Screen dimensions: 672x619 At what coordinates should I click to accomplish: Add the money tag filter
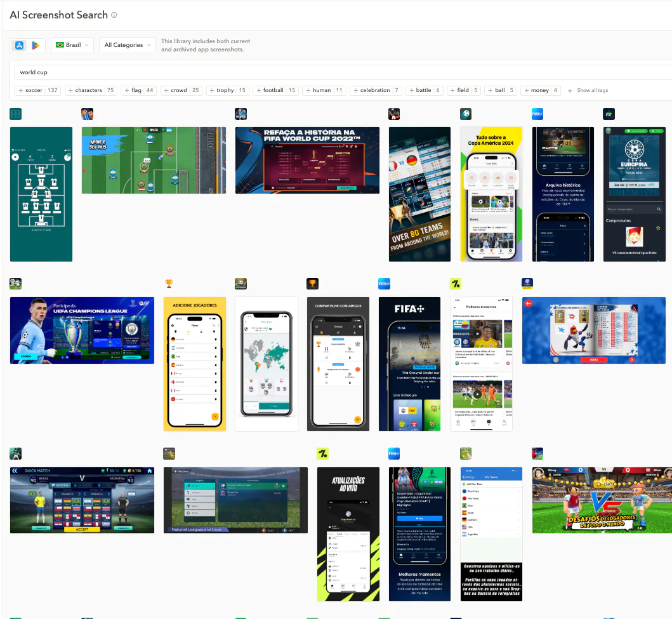[541, 90]
